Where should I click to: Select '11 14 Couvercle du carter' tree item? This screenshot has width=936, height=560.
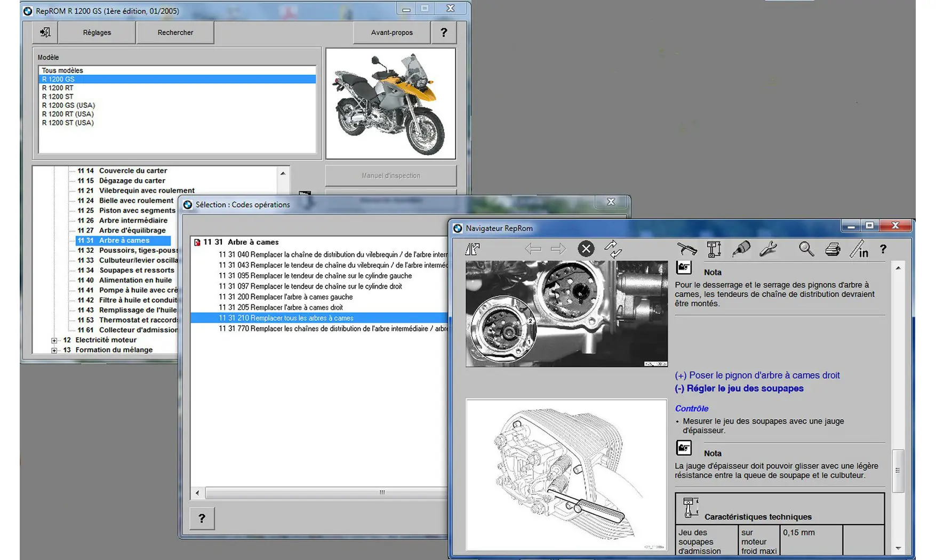click(x=122, y=171)
